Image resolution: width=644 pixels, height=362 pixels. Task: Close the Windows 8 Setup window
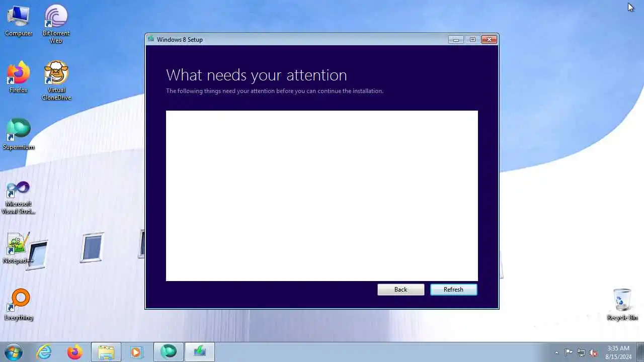pos(489,39)
